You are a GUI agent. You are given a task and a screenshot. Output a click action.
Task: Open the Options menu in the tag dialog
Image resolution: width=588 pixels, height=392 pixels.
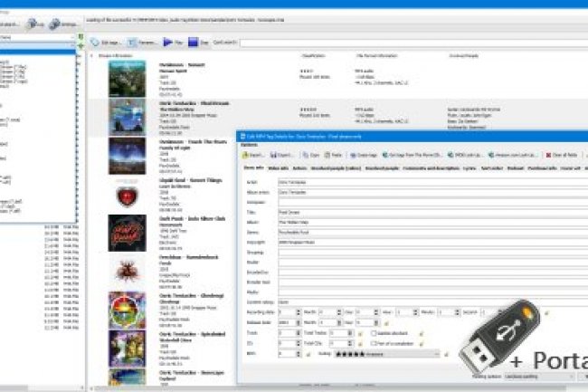[249, 145]
